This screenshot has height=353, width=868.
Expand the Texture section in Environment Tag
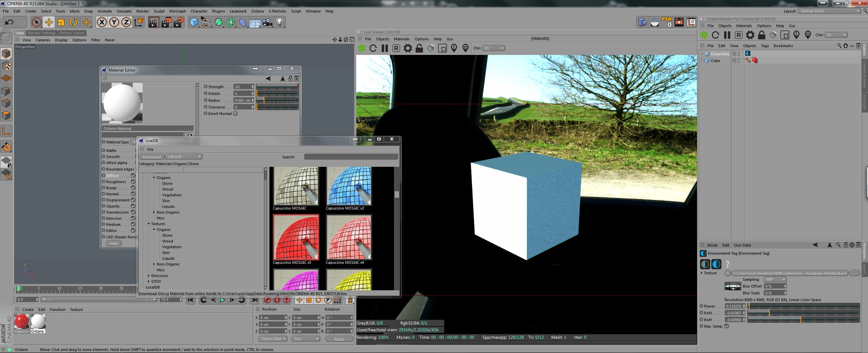click(702, 273)
